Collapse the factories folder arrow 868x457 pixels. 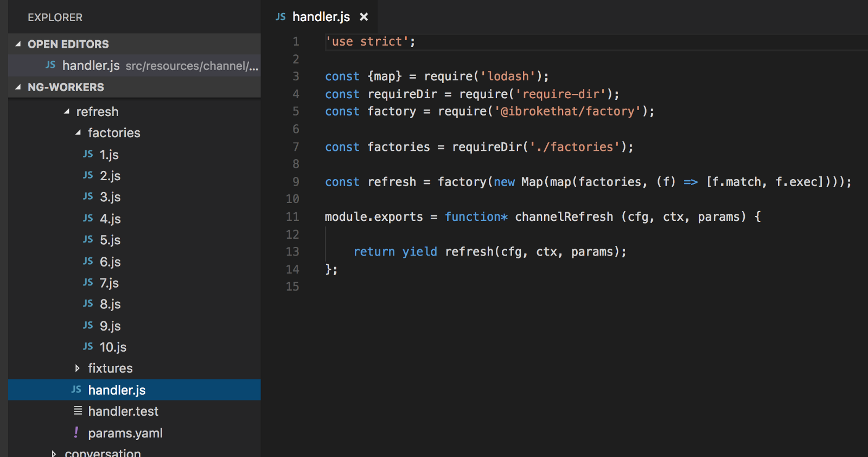(x=78, y=133)
